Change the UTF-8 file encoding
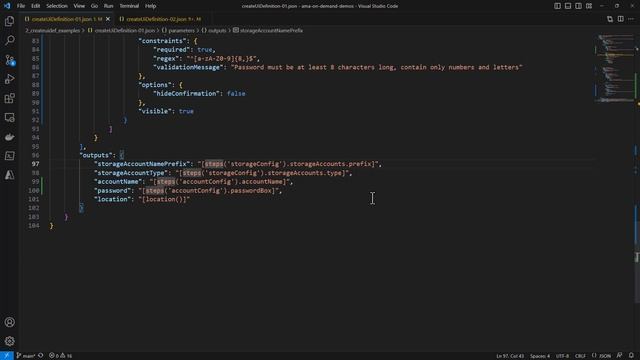Viewport: 640px width, 360px height. pos(562,356)
